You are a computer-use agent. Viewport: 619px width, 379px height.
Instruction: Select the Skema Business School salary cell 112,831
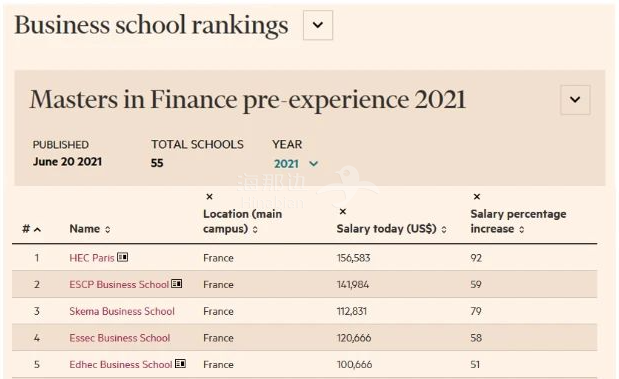(352, 311)
